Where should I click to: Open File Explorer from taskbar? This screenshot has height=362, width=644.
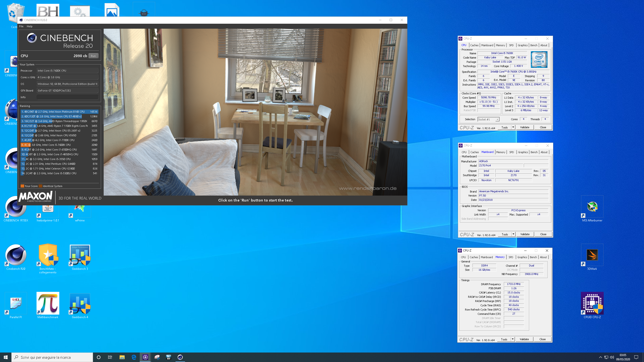pyautogui.click(x=122, y=357)
